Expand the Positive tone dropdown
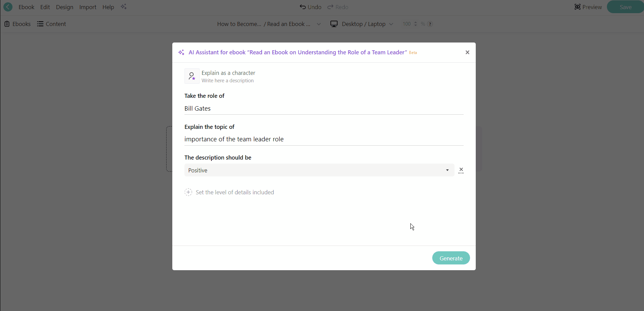The height and width of the screenshot is (311, 644). tap(447, 170)
